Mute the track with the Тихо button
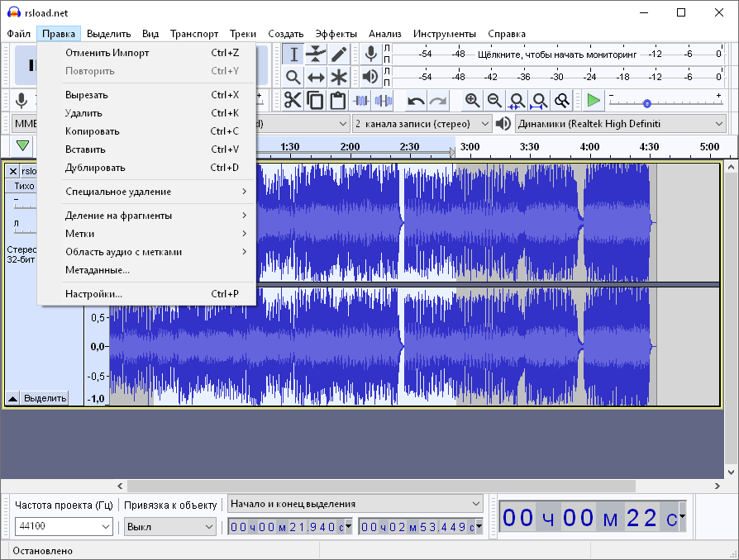 tap(23, 185)
